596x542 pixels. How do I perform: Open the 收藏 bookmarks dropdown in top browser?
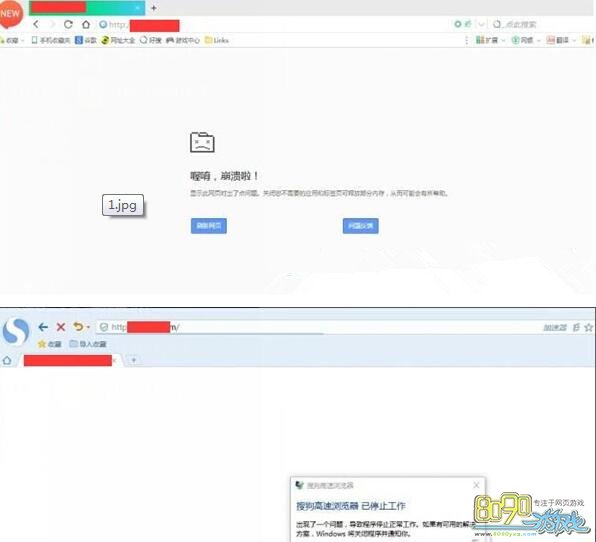click(x=12, y=40)
